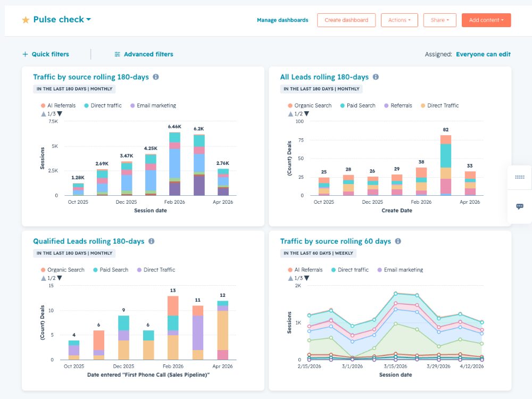Viewport: 532px width, 399px height.
Task: Click 'IN THE LAST 180 DAYS | MONTHLY' tag on All Leads
Action: (321, 89)
